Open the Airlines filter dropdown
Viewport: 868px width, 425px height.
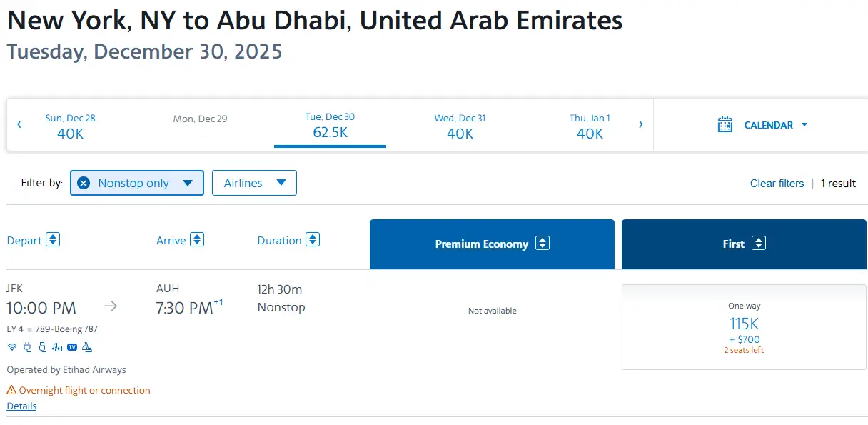point(254,183)
